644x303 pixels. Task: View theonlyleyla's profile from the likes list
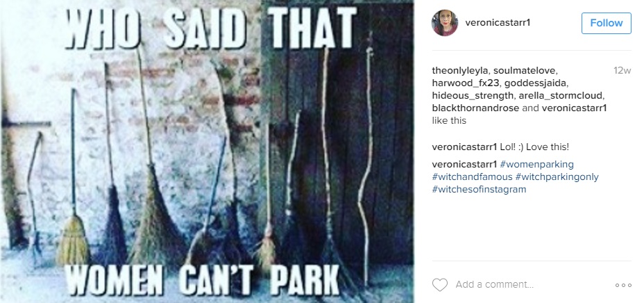[x=460, y=71]
